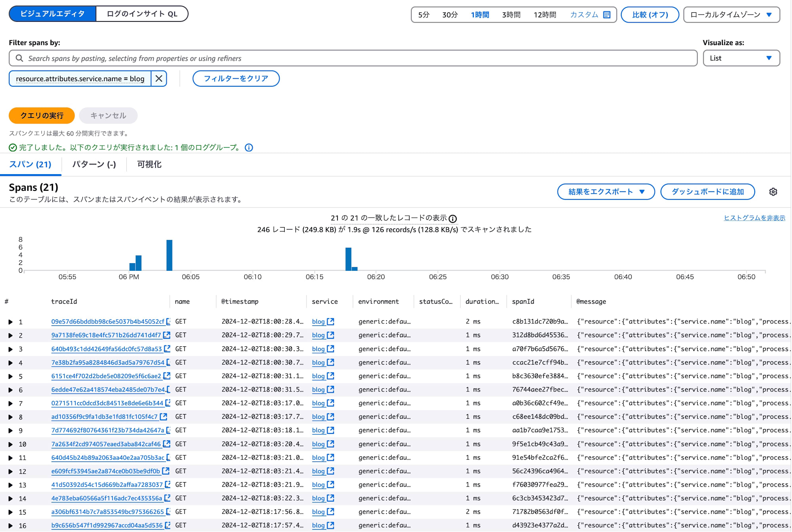Click the キャンセル button
The image size is (792, 532).
tap(108, 116)
